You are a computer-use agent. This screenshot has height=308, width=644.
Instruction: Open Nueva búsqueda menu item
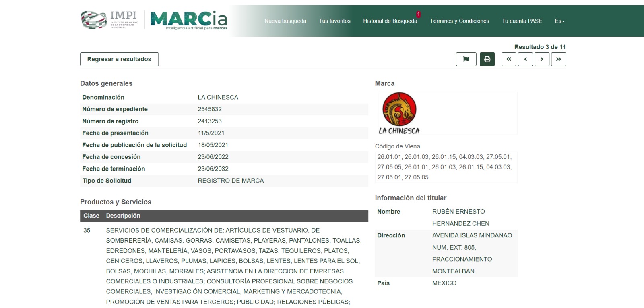[x=285, y=21]
